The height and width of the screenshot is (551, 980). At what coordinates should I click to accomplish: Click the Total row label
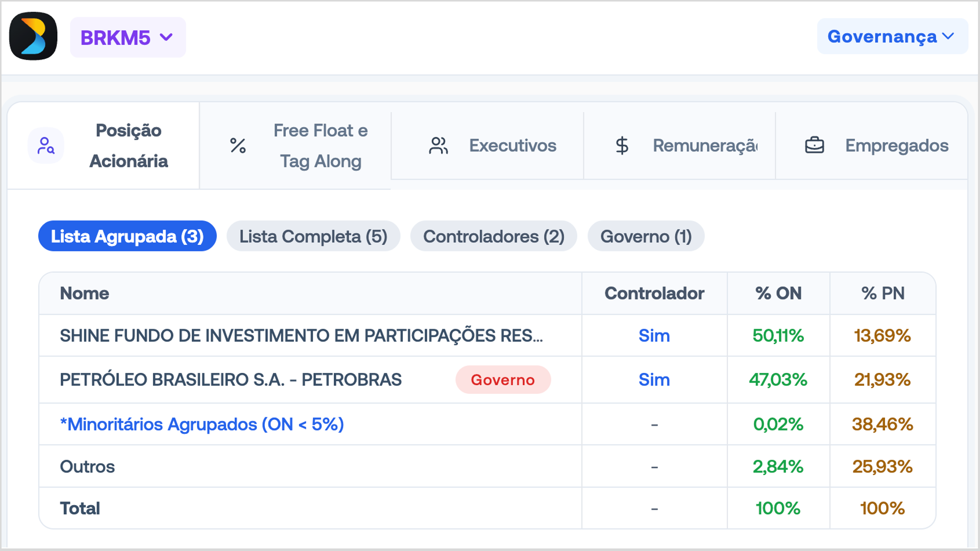point(80,508)
